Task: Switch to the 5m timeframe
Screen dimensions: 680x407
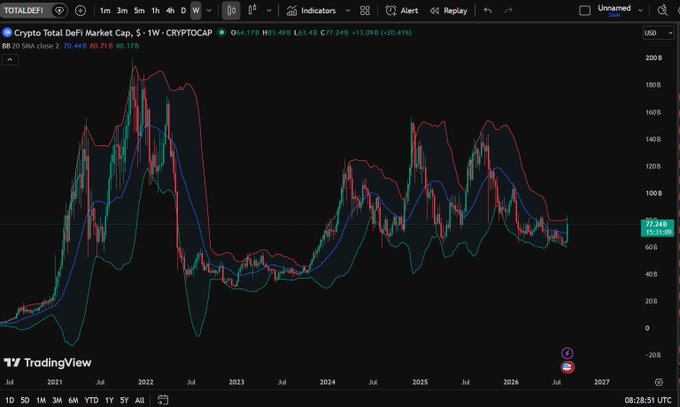Action: point(139,10)
